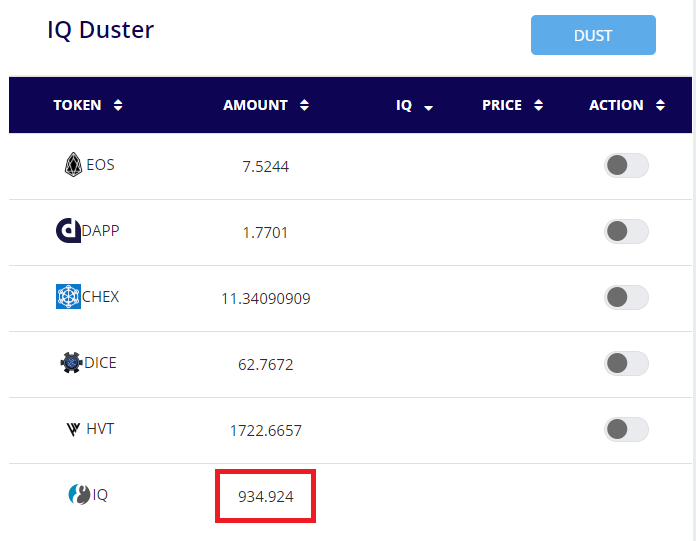
Task: Click the DICE token chip icon
Action: [71, 363]
